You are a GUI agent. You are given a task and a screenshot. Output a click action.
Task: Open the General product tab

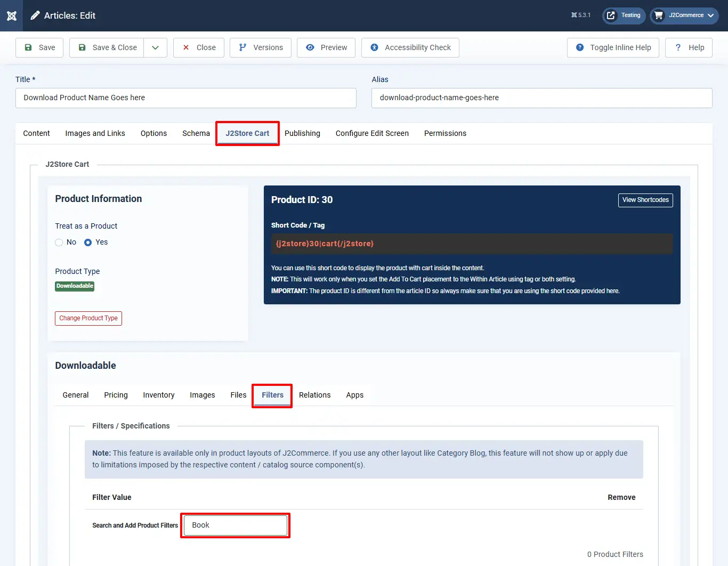tap(76, 395)
